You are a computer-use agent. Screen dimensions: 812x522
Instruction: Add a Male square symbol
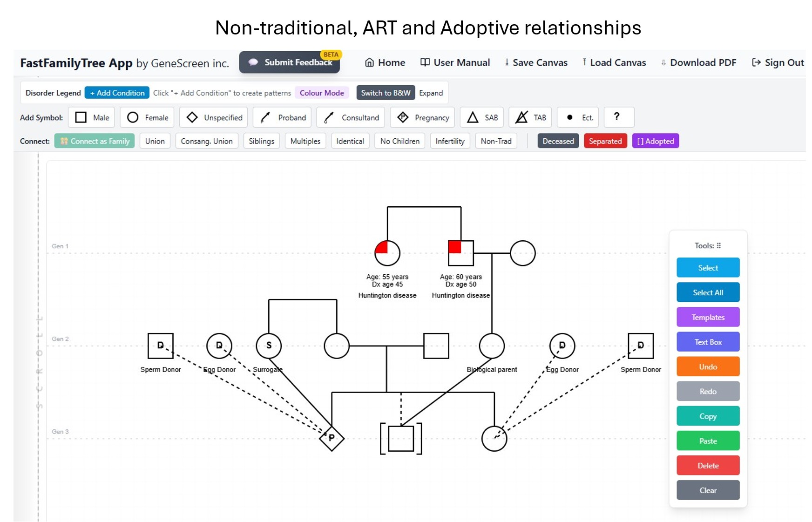pyautogui.click(x=91, y=117)
